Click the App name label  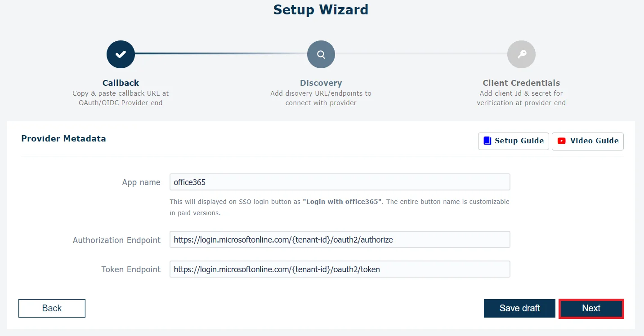click(x=141, y=182)
